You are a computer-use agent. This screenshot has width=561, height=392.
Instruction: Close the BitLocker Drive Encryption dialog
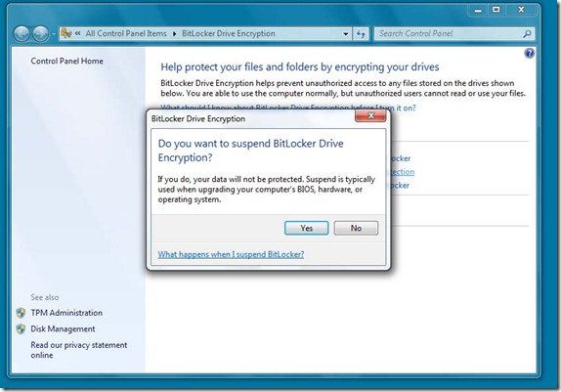(370, 115)
